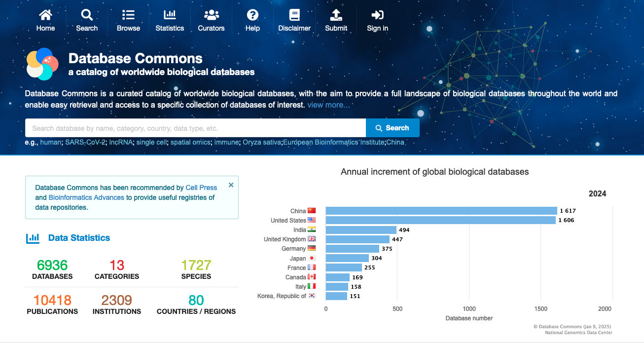Select the 'SARS-CoV-2' example search link
This screenshot has height=343, width=644.
86,142
